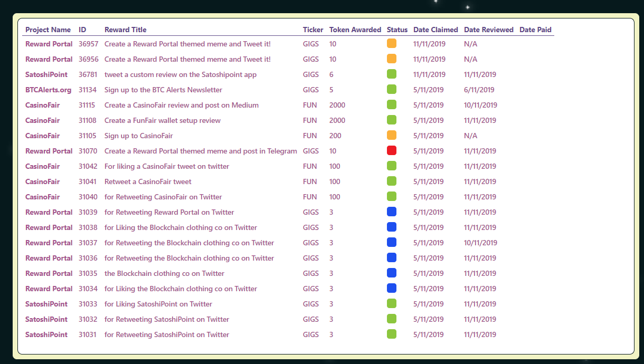Click the Reward Title column header

(x=126, y=30)
